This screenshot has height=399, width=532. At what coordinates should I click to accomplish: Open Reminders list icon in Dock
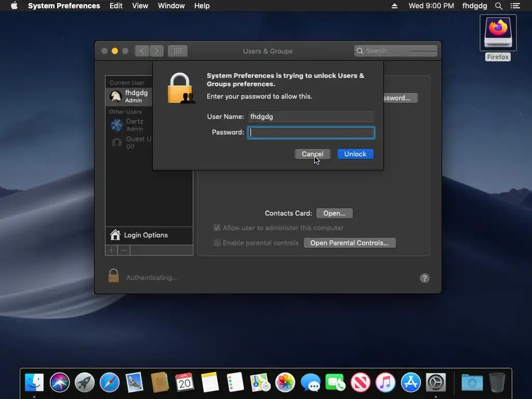tap(235, 382)
